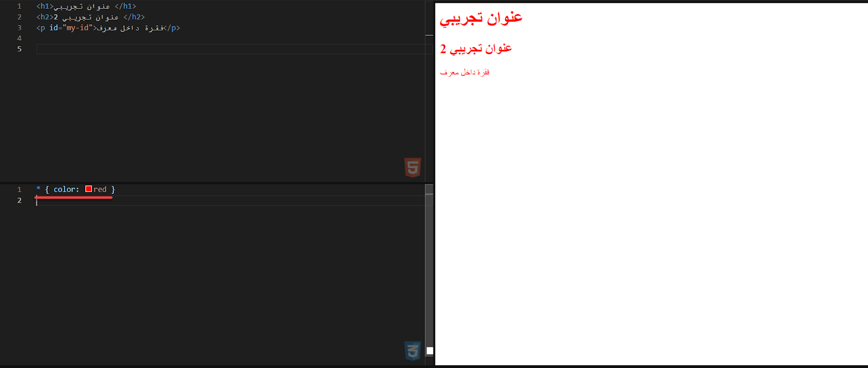Select line number 2 in the CSS editor
Image resolution: width=868 pixels, height=368 pixels.
pyautogui.click(x=19, y=200)
